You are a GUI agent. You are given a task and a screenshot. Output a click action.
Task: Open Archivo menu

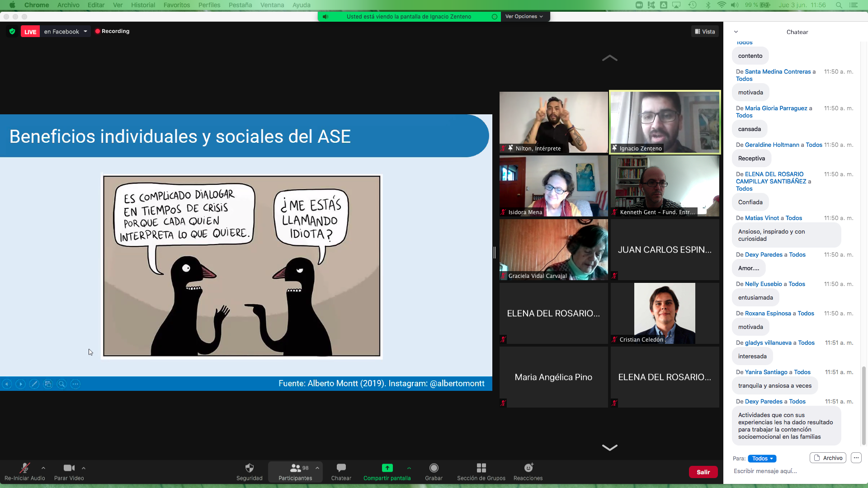tap(68, 5)
